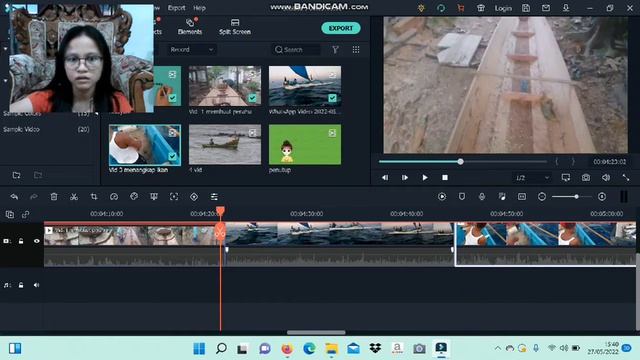Filter media with the funnel icon
This screenshot has height=360, width=640.
335,50
